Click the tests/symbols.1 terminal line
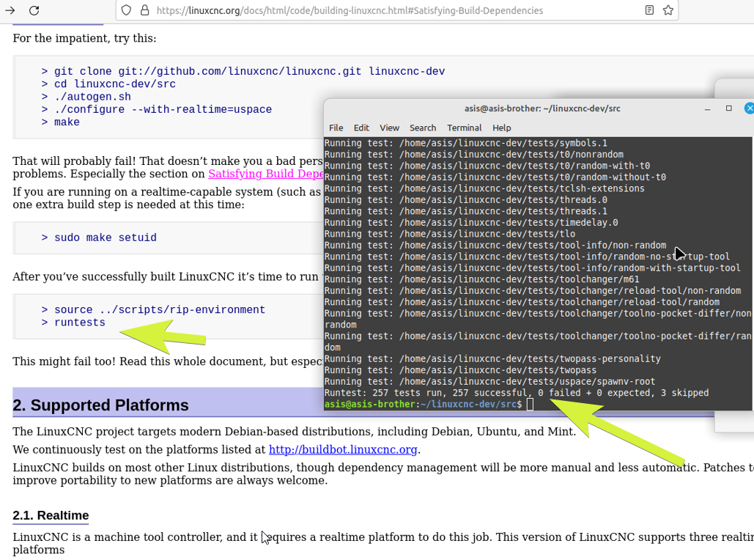Viewport: 754px width, 560px height. [465, 143]
